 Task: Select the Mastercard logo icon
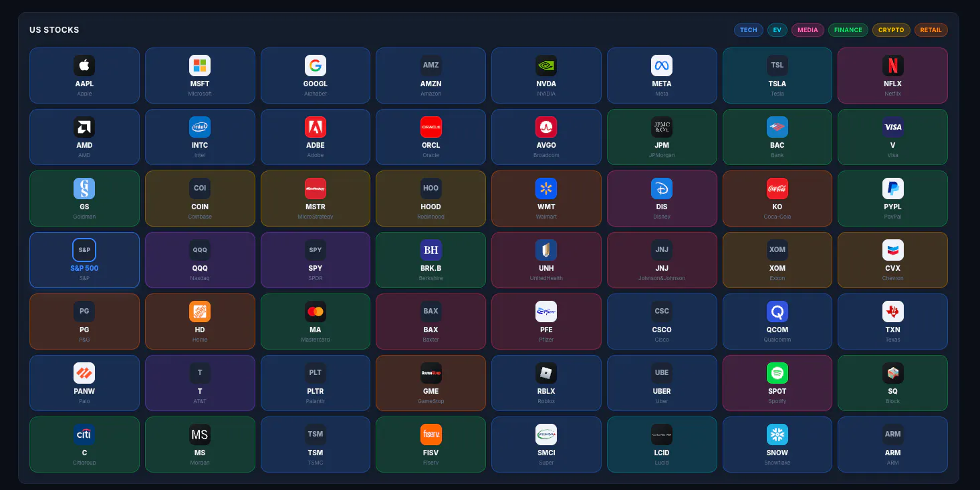pos(316,312)
